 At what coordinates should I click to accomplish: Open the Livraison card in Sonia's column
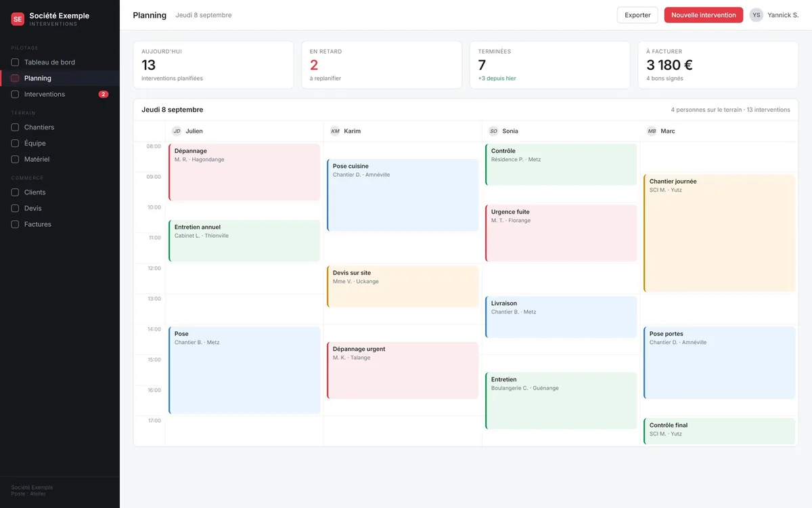[561, 317]
